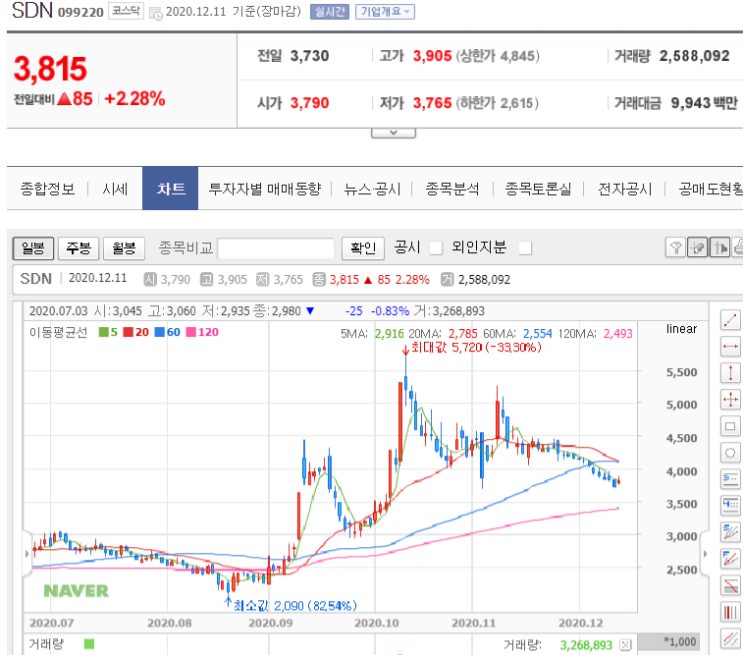Expand the right-side chart panel arrow

coord(705,554)
